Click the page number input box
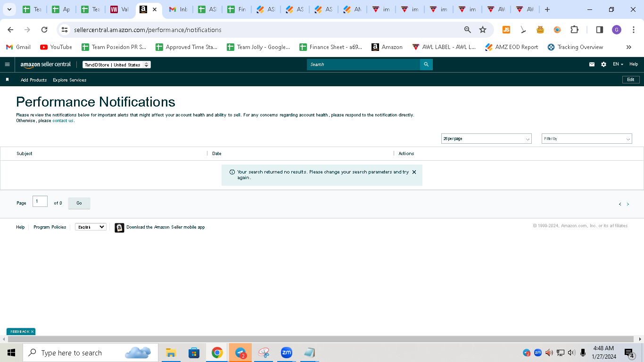 40,201
